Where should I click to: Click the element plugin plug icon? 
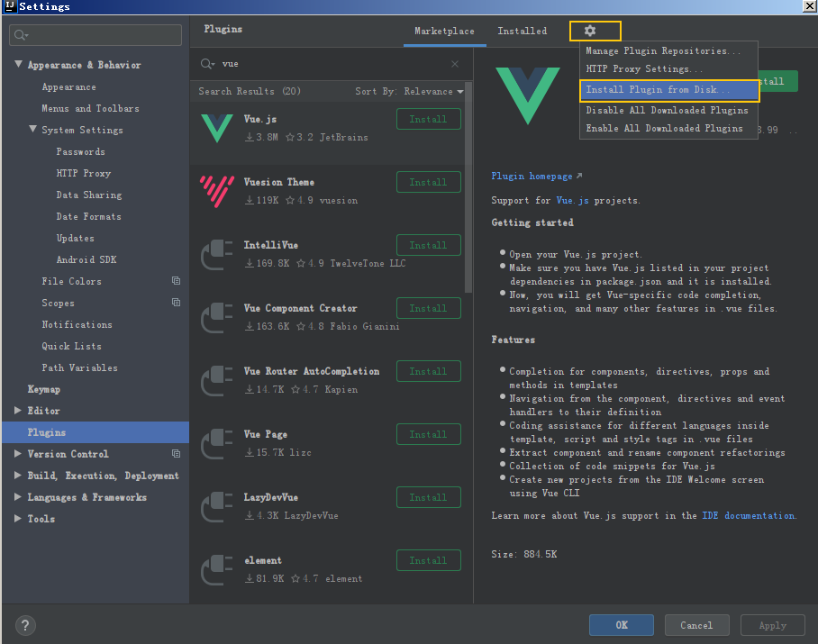[216, 570]
